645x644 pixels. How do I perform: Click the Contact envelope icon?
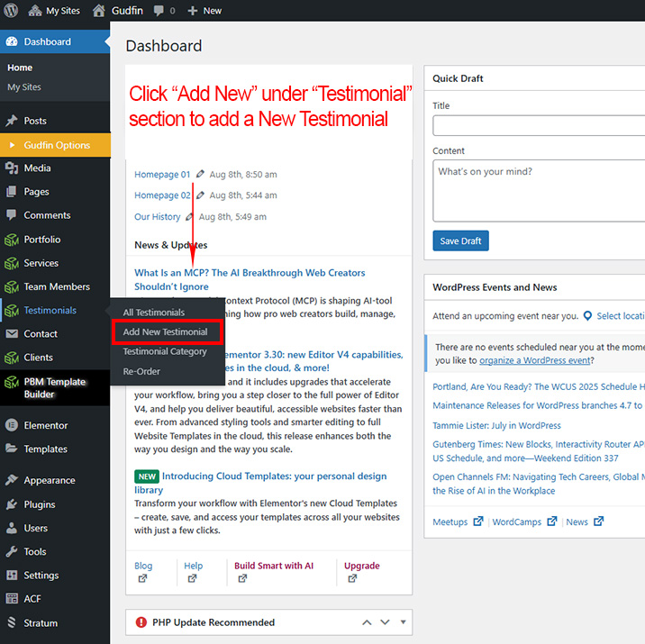point(12,334)
